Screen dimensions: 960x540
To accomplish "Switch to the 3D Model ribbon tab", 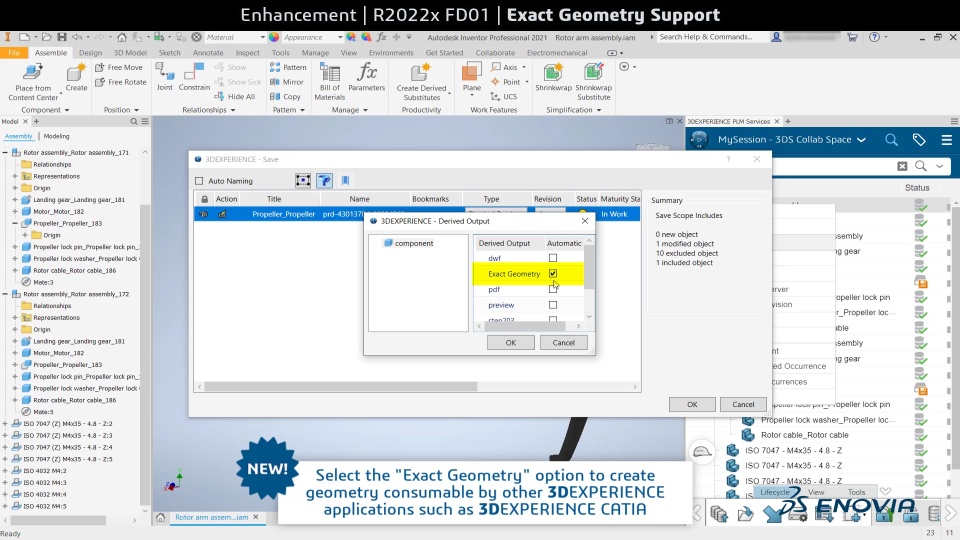I will tap(130, 53).
